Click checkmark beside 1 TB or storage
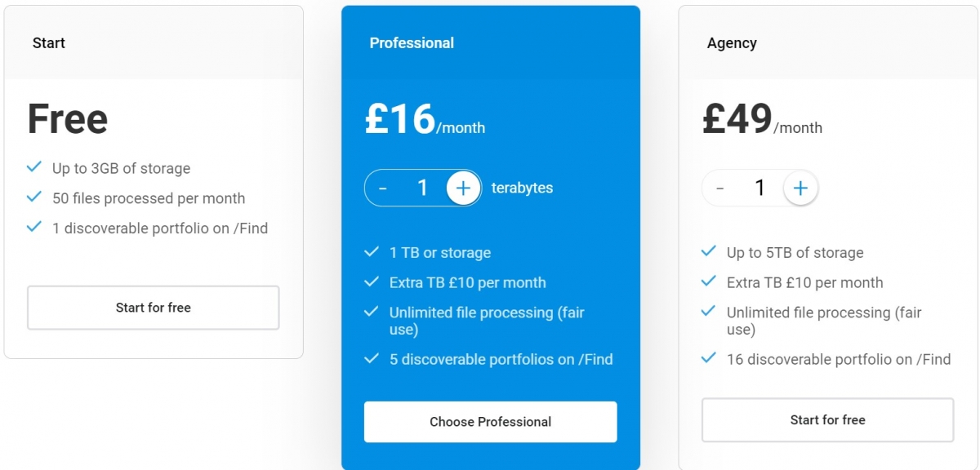980x470 pixels. tap(372, 252)
